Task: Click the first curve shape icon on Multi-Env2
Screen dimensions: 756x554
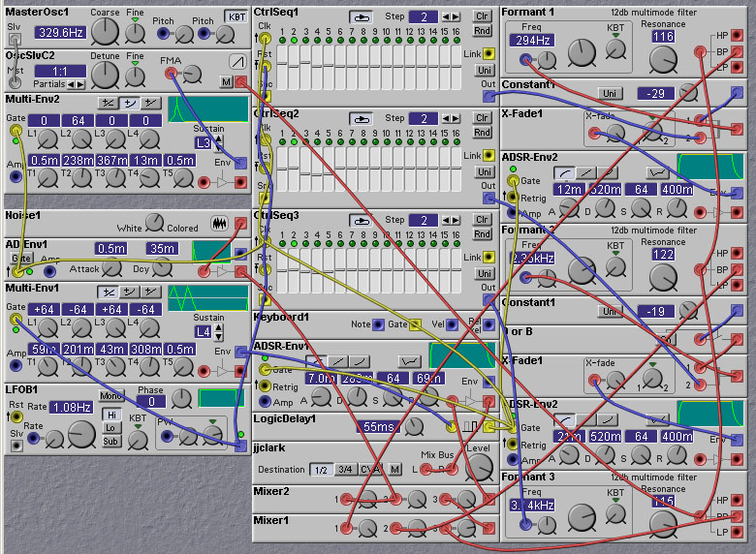Action: click(108, 103)
